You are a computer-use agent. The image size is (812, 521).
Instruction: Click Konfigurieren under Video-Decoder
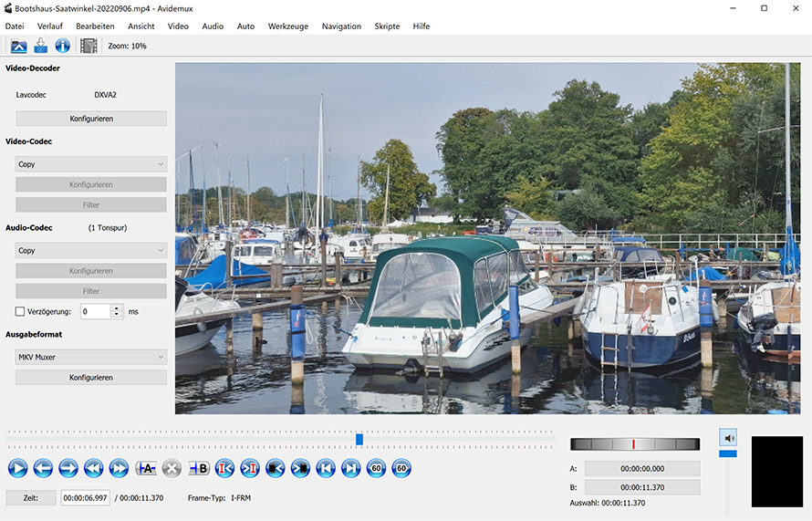click(x=91, y=119)
